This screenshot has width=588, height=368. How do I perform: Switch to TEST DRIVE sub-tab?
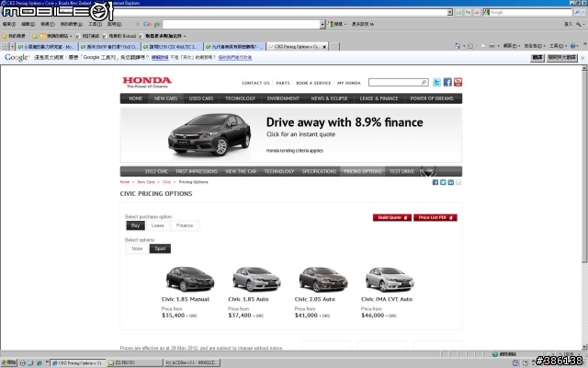[x=401, y=171]
